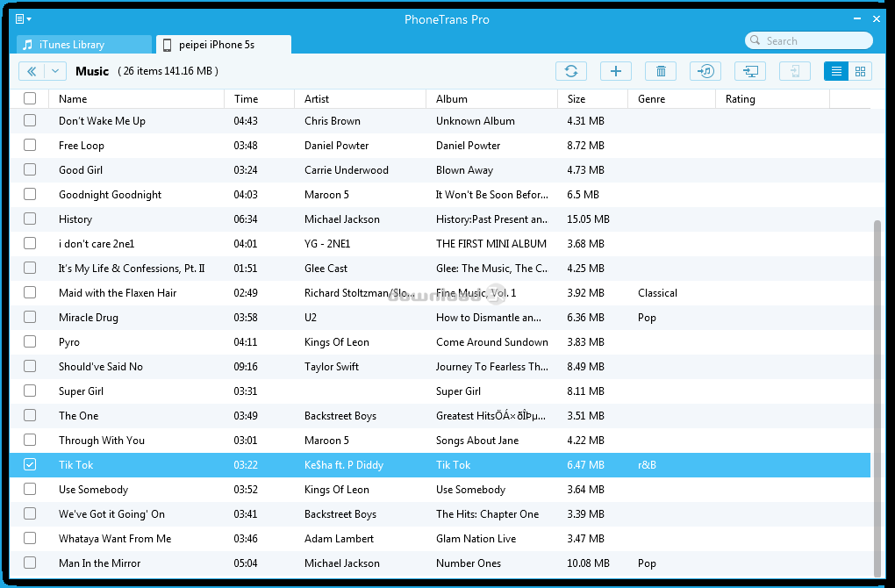
Task: Click the search magnifier icon
Action: 755,40
